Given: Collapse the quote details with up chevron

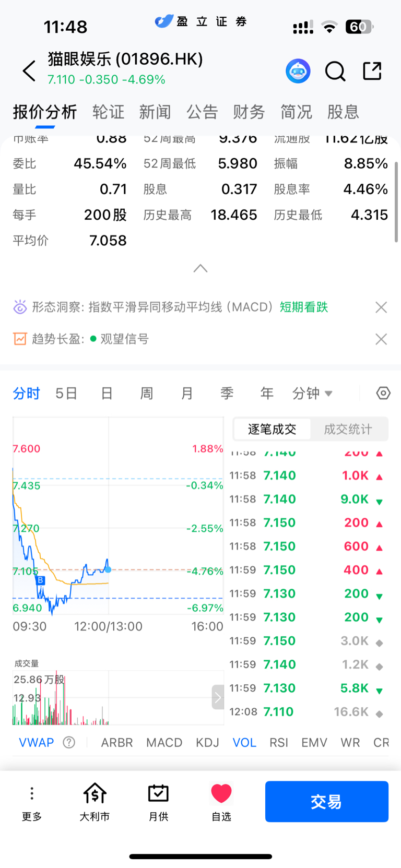Looking at the screenshot, I should coord(200,268).
